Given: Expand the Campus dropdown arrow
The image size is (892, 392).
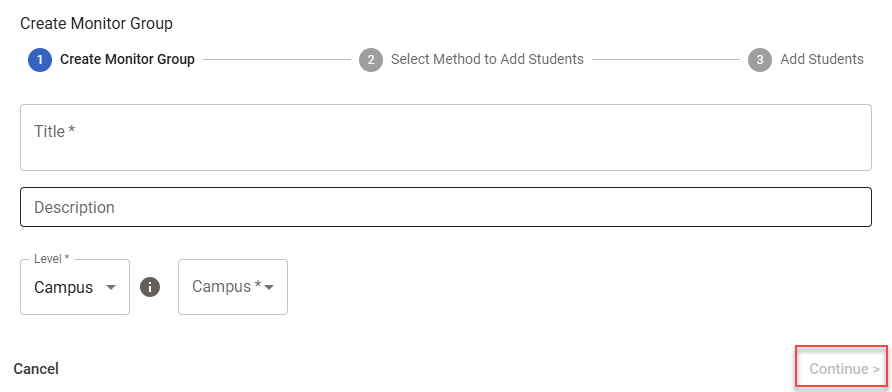Looking at the screenshot, I should click(x=269, y=287).
